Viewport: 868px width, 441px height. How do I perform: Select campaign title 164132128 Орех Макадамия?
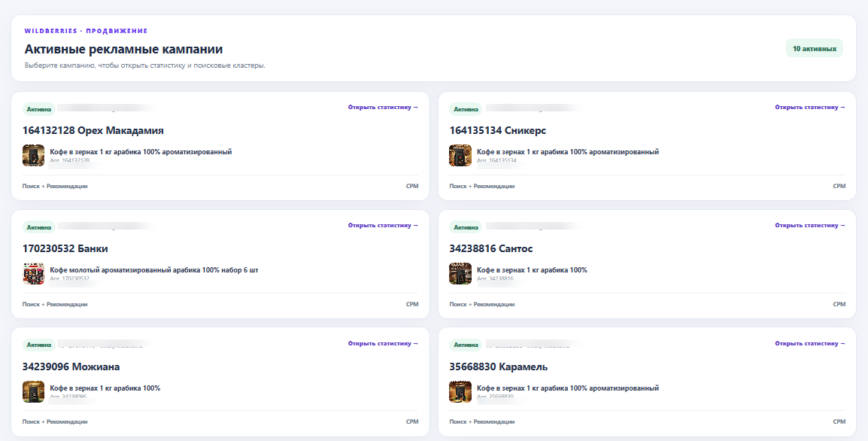point(93,131)
